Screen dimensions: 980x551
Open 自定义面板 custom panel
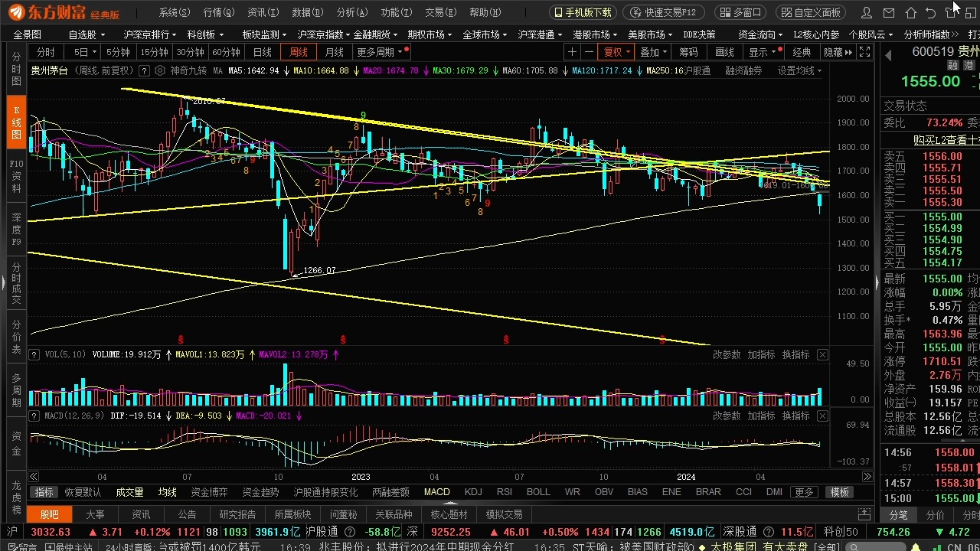[x=811, y=12]
